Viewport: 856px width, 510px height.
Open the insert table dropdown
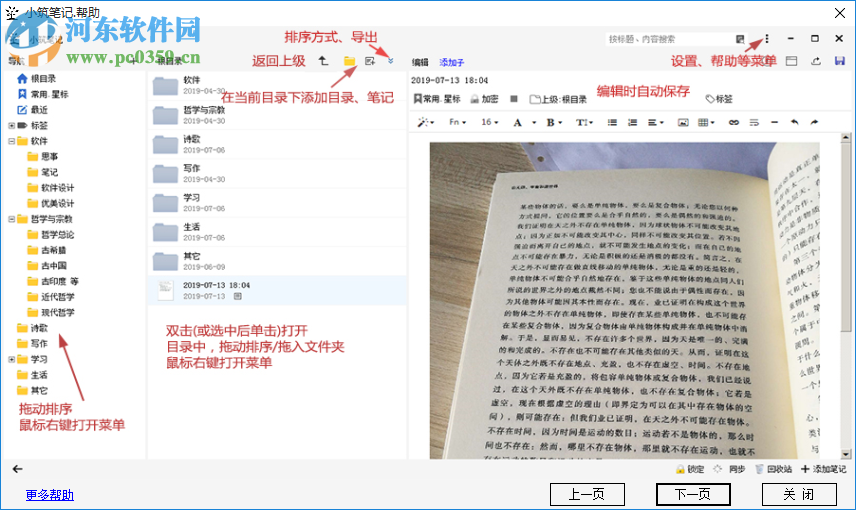click(x=706, y=122)
